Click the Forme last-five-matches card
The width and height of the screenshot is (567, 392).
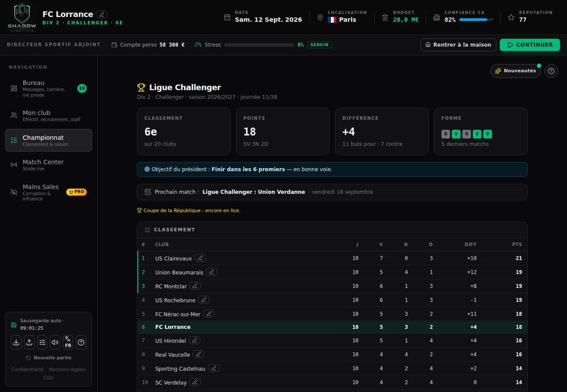[481, 131]
